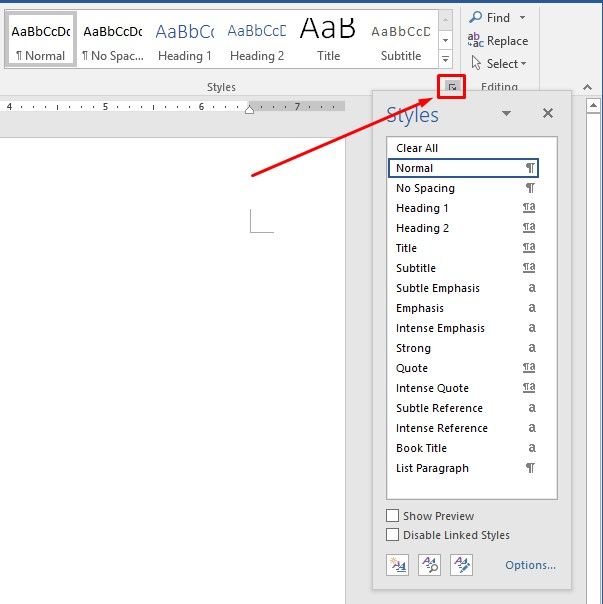Choose No Spacing in Styles pane list
Image resolution: width=603 pixels, height=604 pixels.
point(463,188)
